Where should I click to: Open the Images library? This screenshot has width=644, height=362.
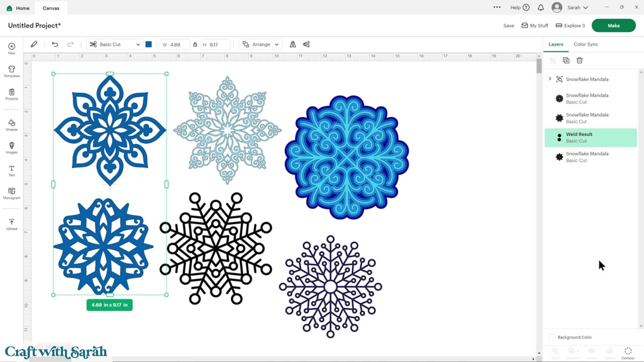(11, 147)
